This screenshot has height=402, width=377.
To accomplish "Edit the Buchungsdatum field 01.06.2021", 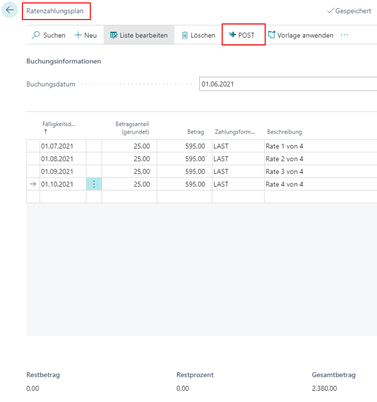I will (288, 84).
